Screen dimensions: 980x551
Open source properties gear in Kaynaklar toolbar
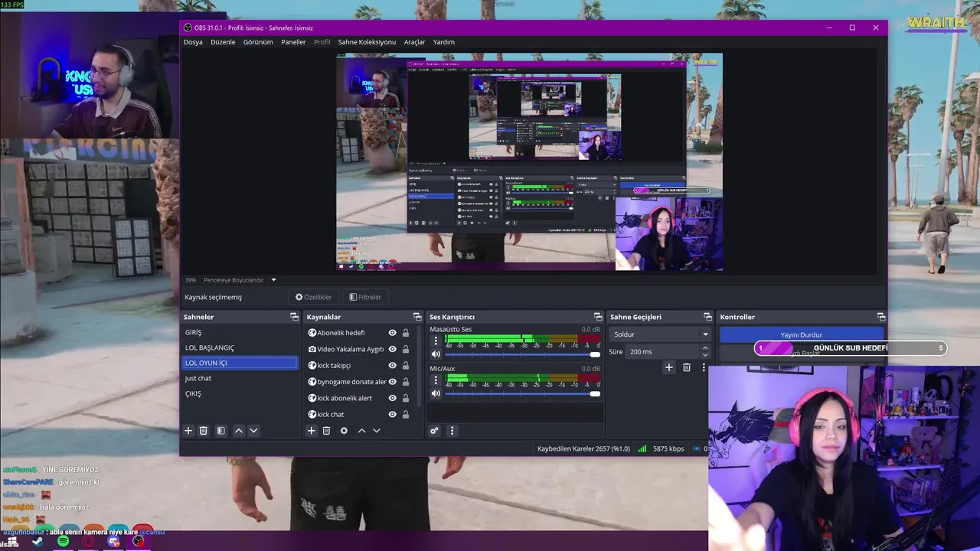click(x=344, y=431)
